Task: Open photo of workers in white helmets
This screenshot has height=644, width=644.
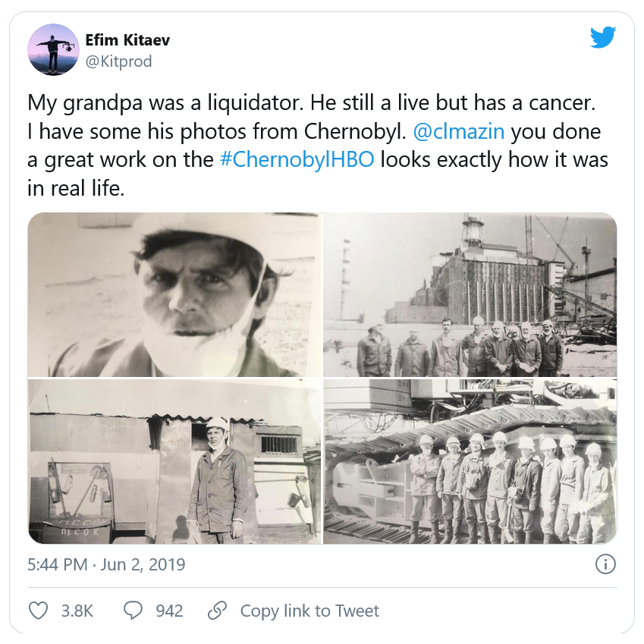Action: click(470, 462)
